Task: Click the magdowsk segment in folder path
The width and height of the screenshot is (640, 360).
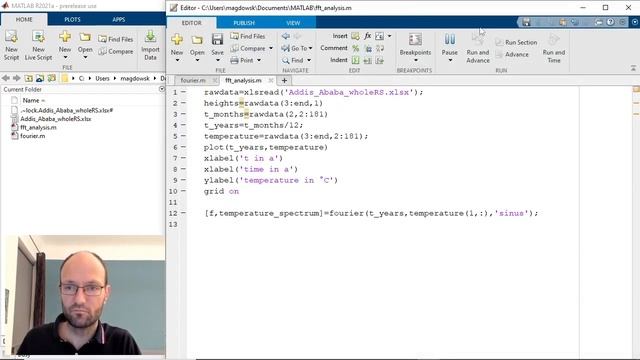Action: click(135, 78)
